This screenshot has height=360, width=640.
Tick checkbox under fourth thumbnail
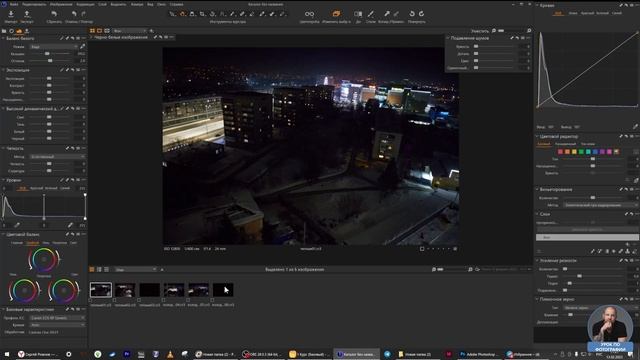pos(164,300)
